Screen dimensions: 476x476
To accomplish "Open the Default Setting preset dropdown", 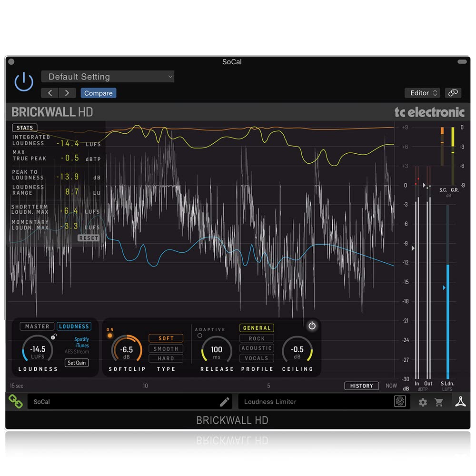I will tap(108, 77).
